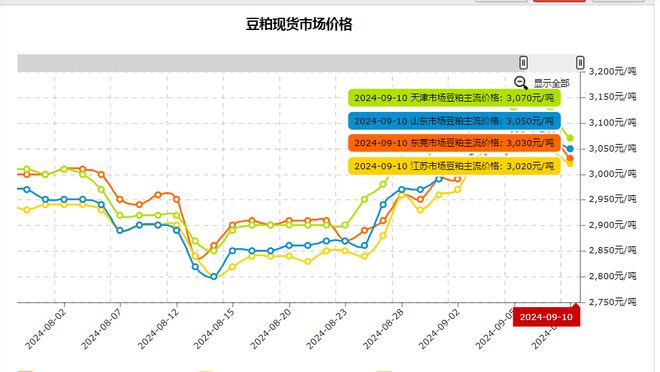Viewport: 660px width, 372px height.
Task: Click the 2024-09-02 date label
Action: (x=439, y=328)
